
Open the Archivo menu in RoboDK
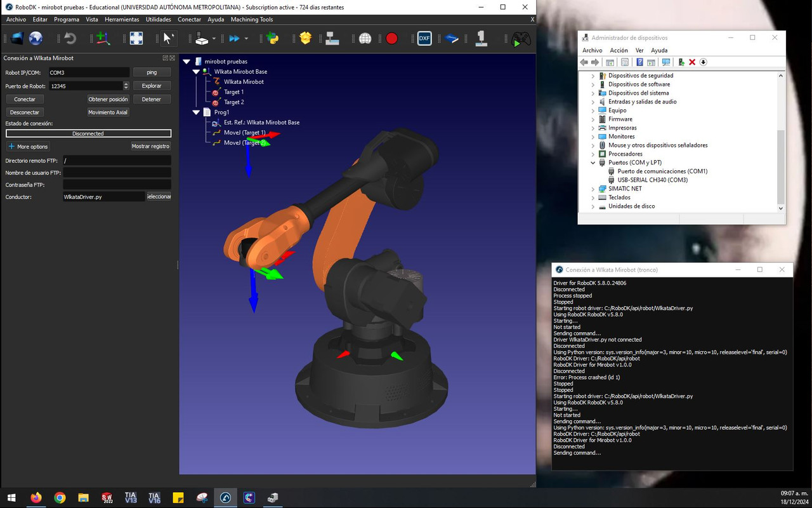16,20
